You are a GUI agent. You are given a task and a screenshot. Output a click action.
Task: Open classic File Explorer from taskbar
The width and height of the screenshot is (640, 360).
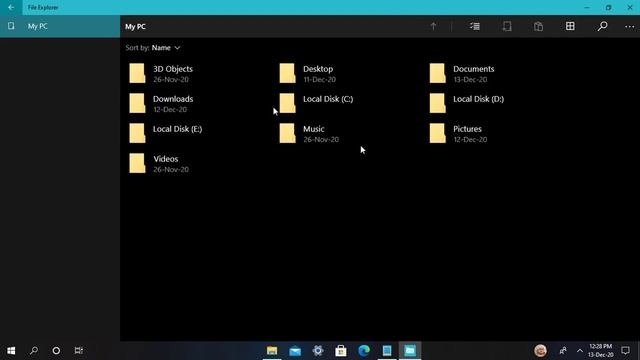[x=272, y=351]
